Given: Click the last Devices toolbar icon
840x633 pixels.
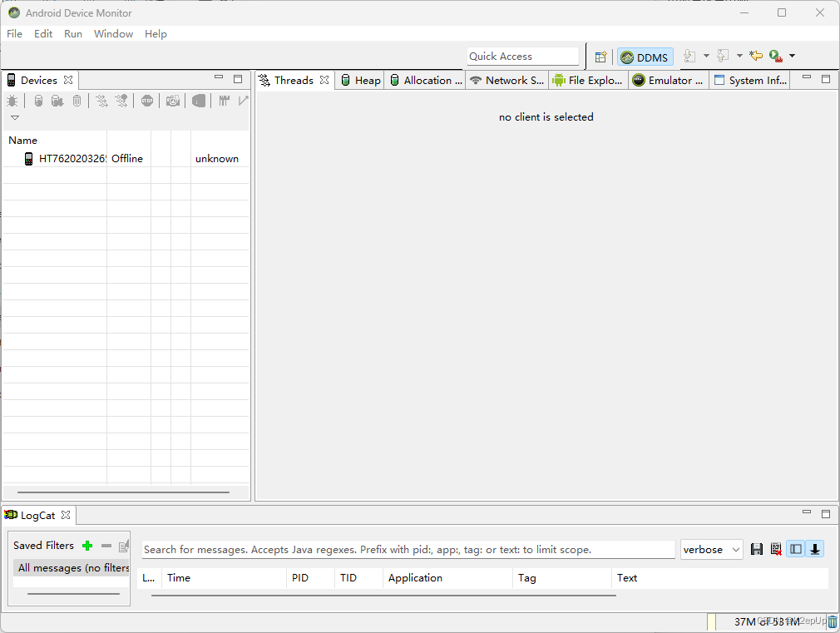Looking at the screenshot, I should click(243, 101).
